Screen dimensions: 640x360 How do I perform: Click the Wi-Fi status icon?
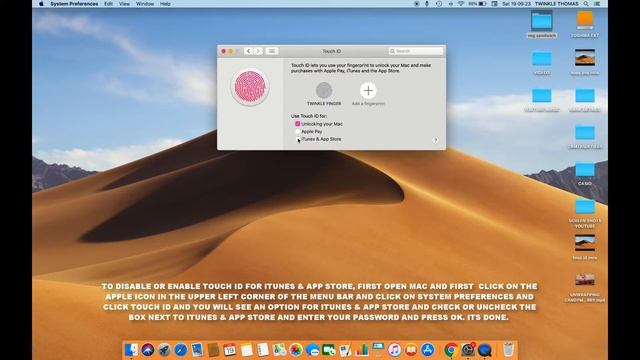coord(461,4)
